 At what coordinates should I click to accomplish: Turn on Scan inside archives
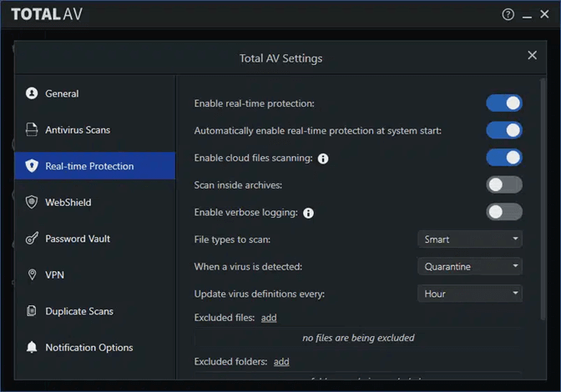click(x=504, y=184)
